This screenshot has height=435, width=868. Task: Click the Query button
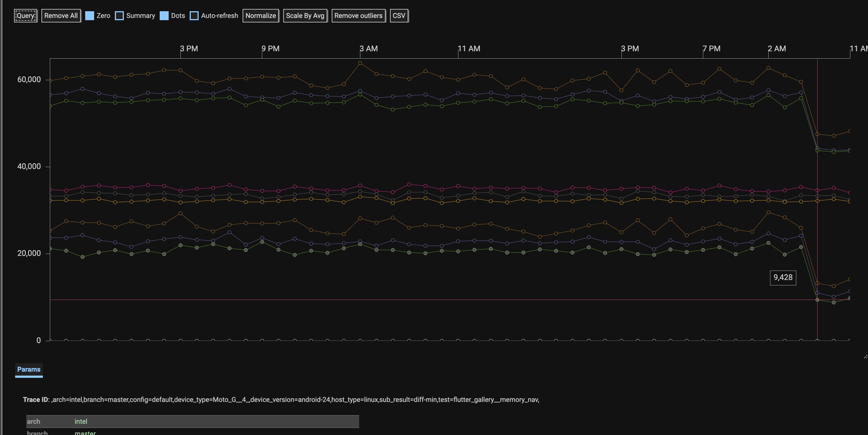click(x=25, y=15)
